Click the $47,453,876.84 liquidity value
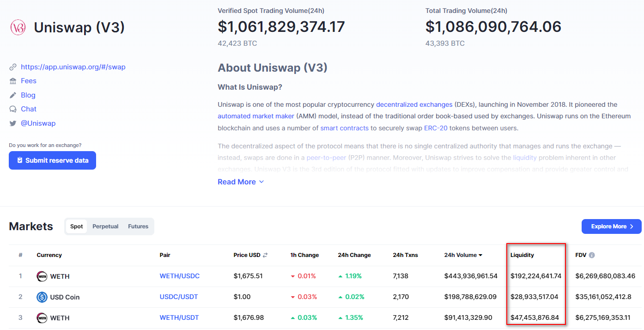 coord(535,318)
